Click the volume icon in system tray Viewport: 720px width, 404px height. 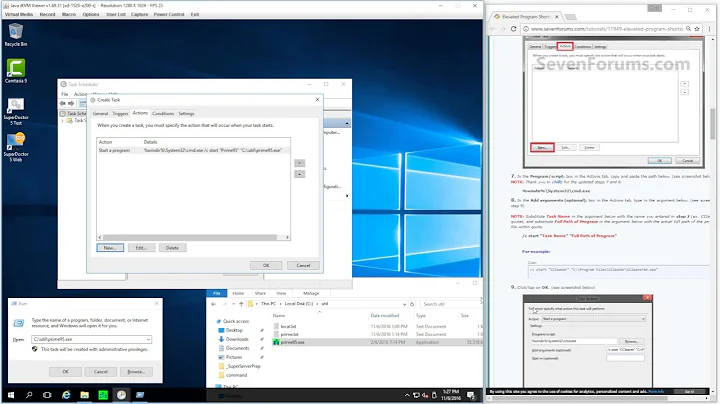click(x=425, y=395)
